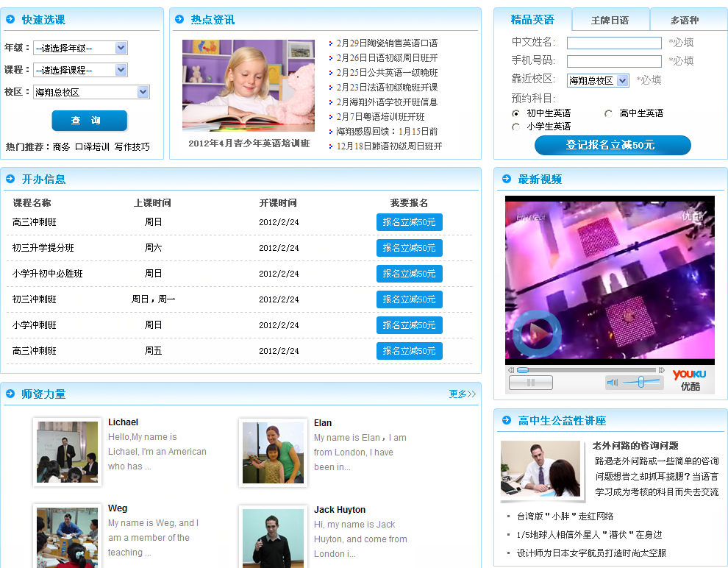Switch to the 王牌日语 tab
This screenshot has height=568, width=728.
pyautogui.click(x=610, y=20)
